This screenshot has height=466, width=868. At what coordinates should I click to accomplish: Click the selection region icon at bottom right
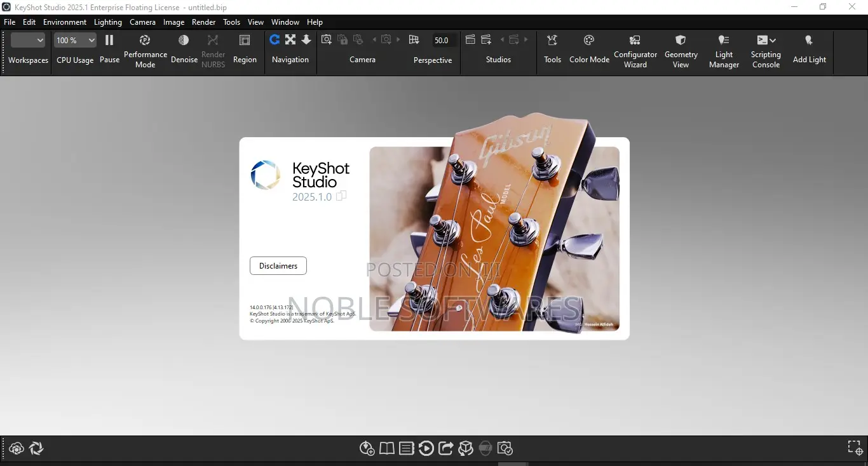855,448
